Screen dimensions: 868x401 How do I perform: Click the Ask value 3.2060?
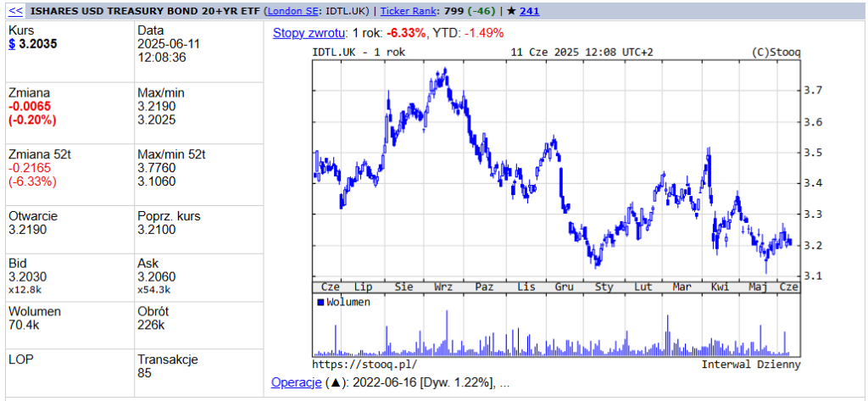coord(157,276)
